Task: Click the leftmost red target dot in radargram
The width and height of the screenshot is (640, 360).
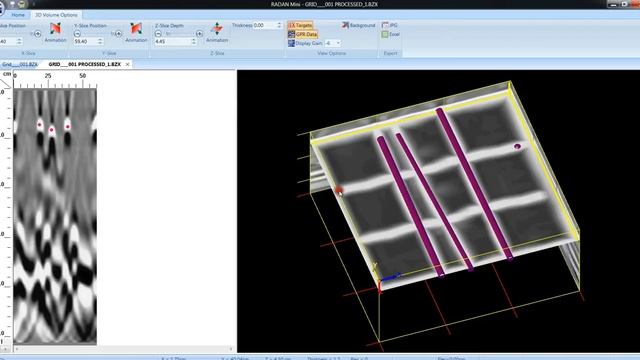Action: [x=40, y=125]
